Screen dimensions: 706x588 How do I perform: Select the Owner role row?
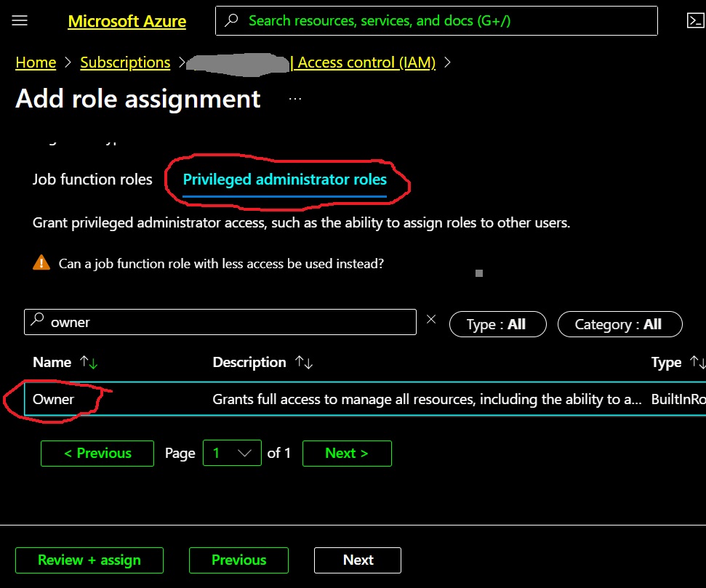tap(365, 399)
